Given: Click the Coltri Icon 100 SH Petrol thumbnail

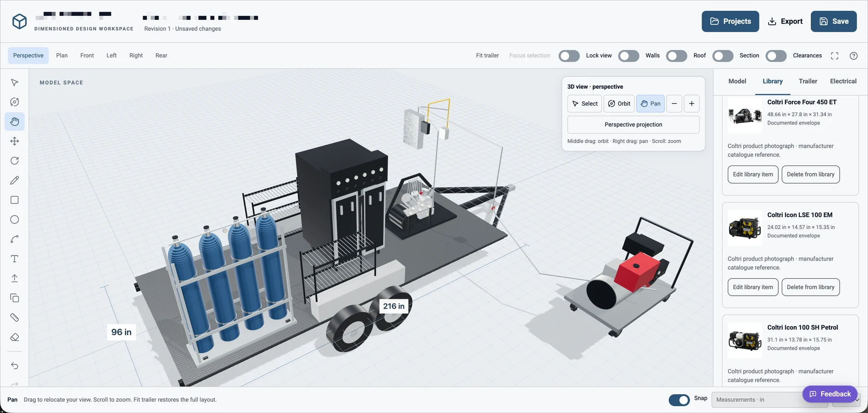Looking at the screenshot, I should 745,341.
